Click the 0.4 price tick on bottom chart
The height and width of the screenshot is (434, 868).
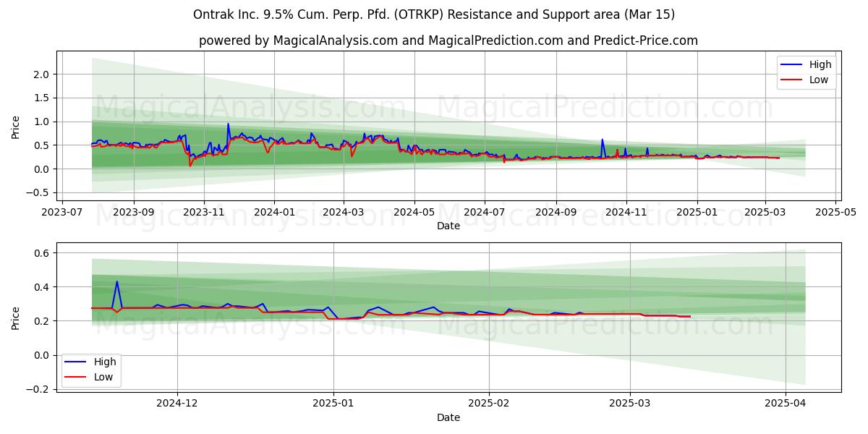pos(41,287)
